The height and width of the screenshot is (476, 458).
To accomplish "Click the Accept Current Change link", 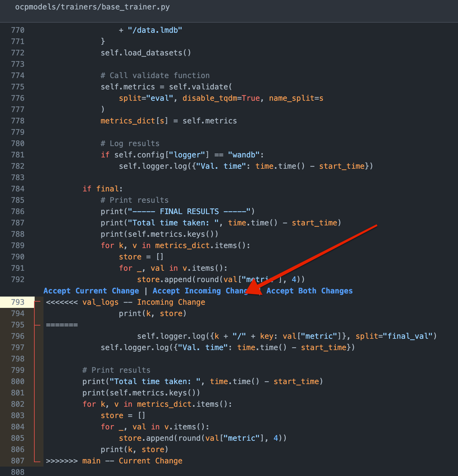I will pyautogui.click(x=91, y=291).
